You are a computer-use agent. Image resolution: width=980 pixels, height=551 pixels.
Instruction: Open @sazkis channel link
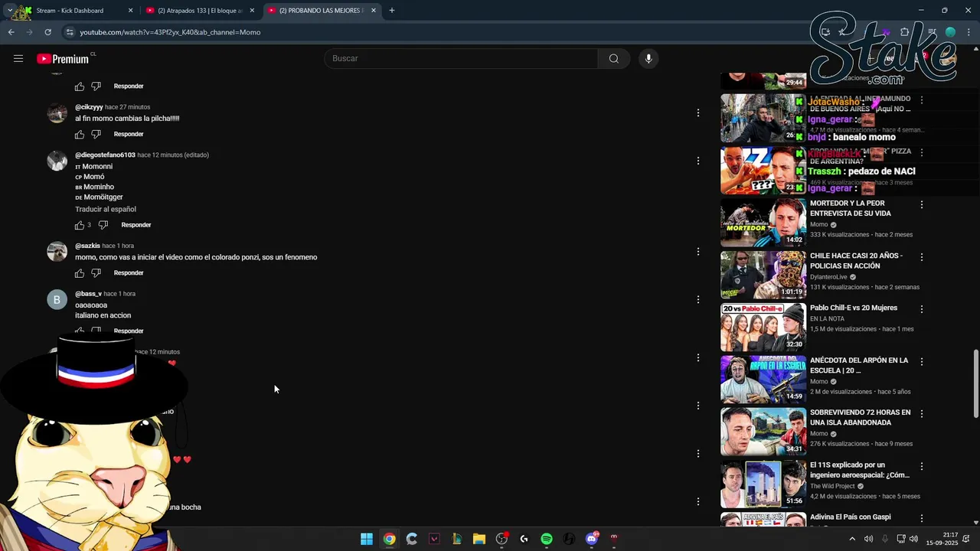[x=87, y=246]
